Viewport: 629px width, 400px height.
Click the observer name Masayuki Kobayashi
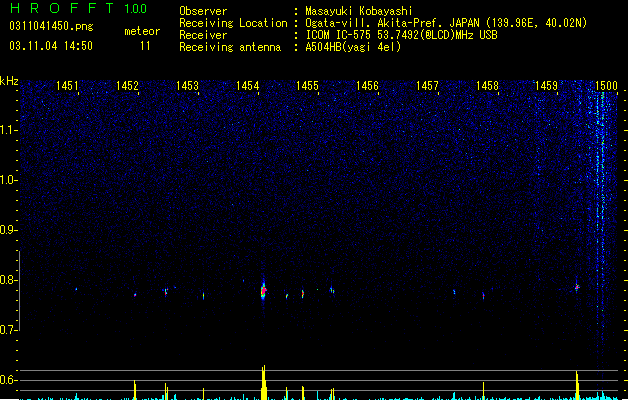click(359, 11)
